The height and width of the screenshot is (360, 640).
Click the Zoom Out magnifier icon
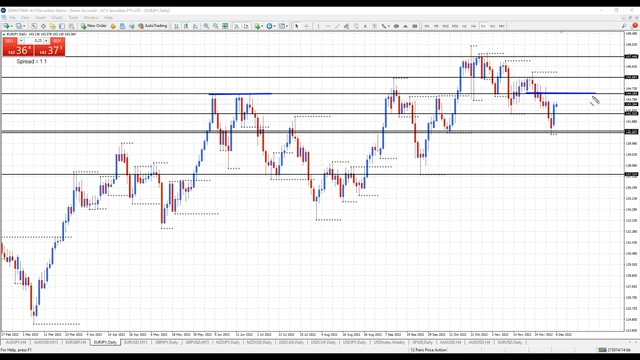click(216, 26)
